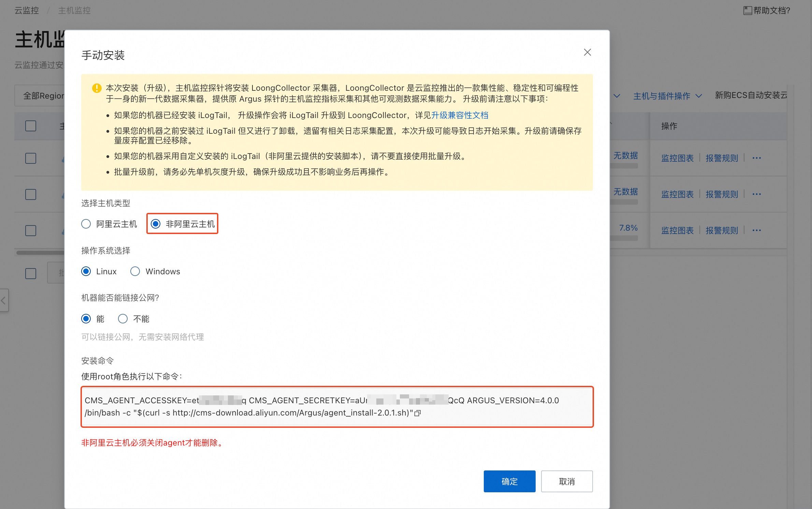The width and height of the screenshot is (812, 509).
Task: Click the 确定 button
Action: pos(509,481)
